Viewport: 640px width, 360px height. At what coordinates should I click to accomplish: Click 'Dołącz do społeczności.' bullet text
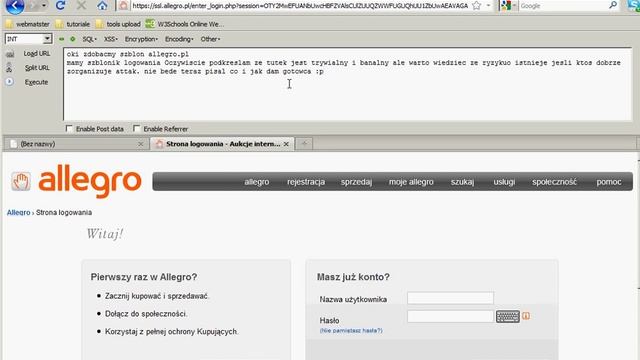pos(146,313)
